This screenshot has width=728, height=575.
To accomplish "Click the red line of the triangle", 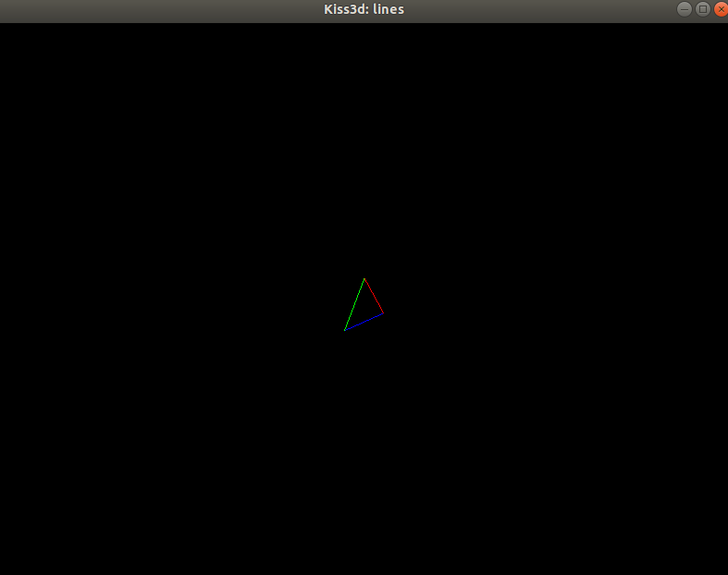I will [375, 296].
